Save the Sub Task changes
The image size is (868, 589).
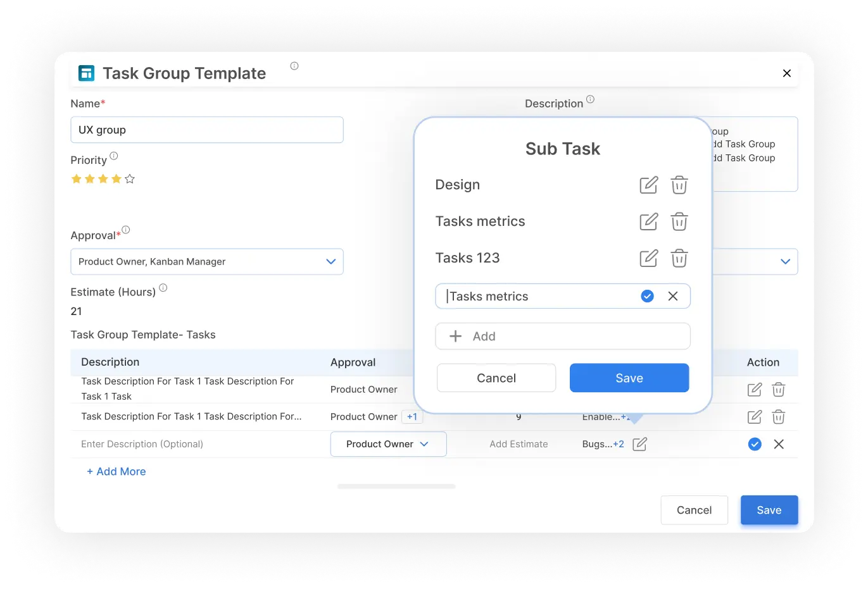click(x=629, y=377)
